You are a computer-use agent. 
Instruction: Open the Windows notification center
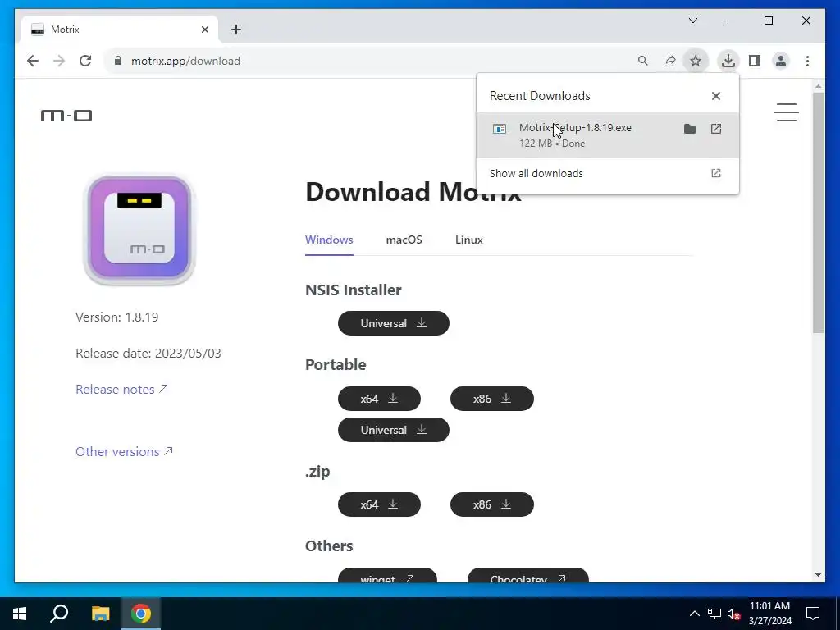click(813, 614)
